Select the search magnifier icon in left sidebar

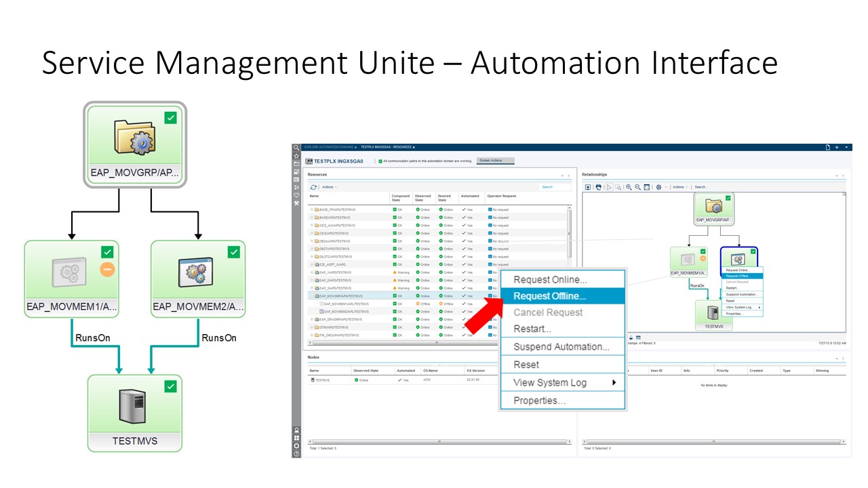(x=296, y=146)
